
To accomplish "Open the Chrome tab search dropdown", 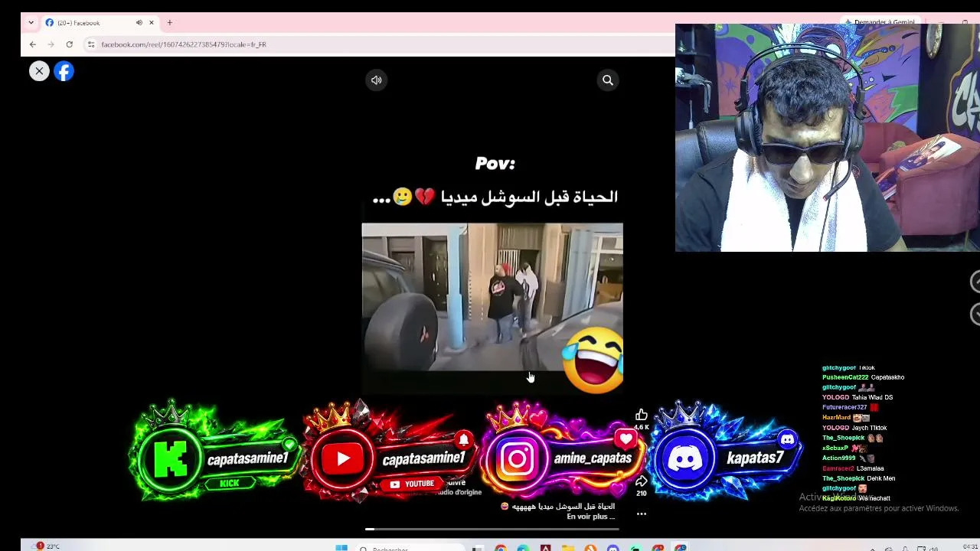I will point(31,23).
